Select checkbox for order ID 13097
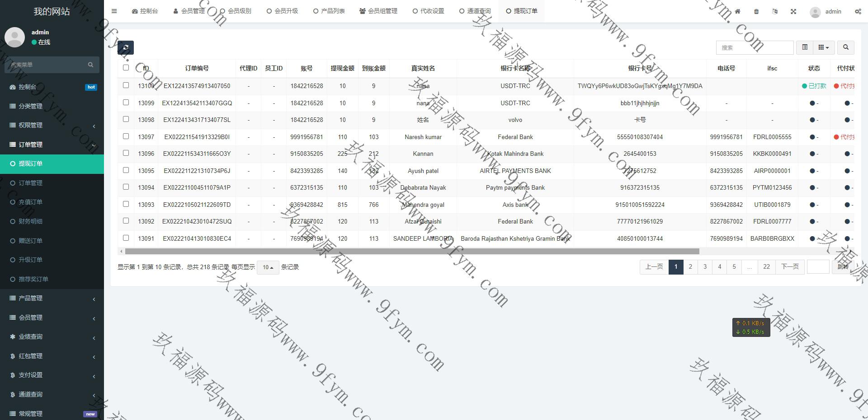The image size is (868, 420). click(x=126, y=136)
